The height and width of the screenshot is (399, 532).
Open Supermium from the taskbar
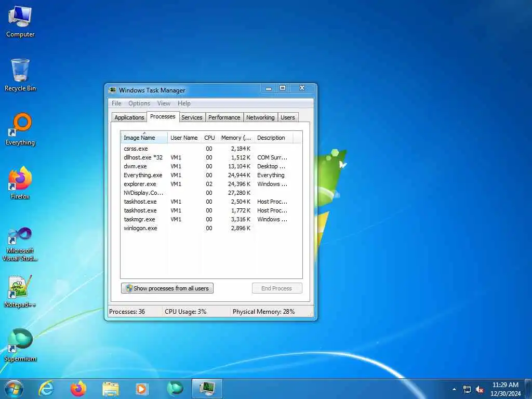[175, 389]
